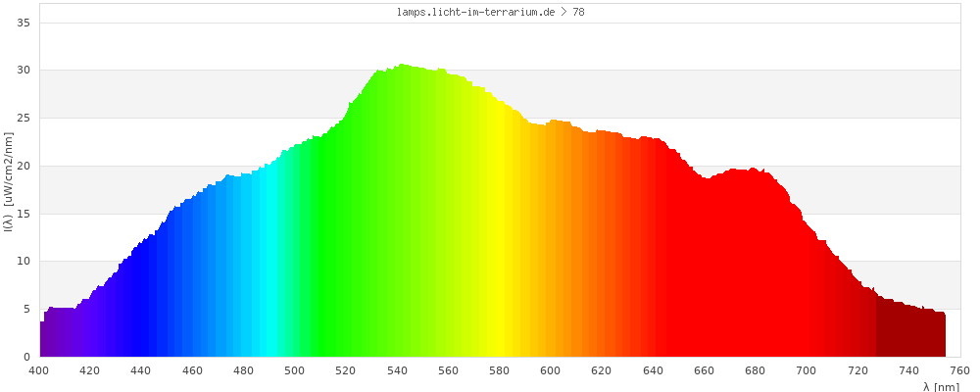Image resolution: width=980 pixels, height=392 pixels.
Task: Click the blue band of the spectrum near 440 nm
Action: pos(141,304)
